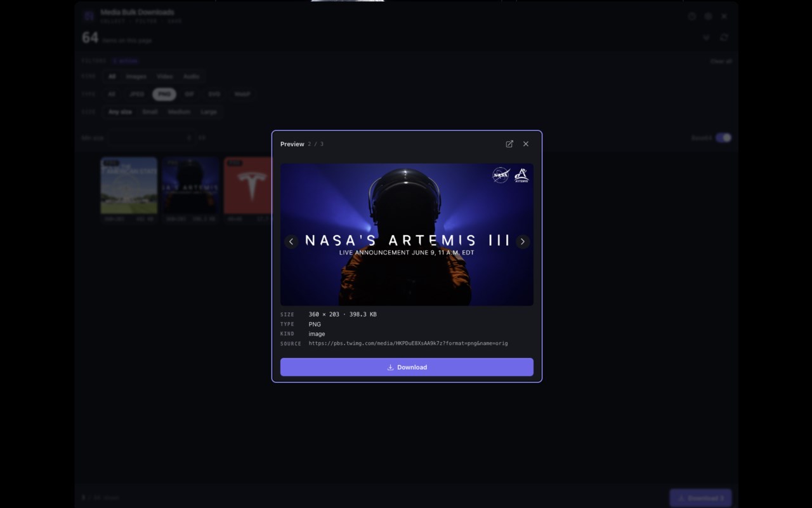812x508 pixels.
Task: Click the NASA Artemis III preview image
Action: pyautogui.click(x=407, y=235)
